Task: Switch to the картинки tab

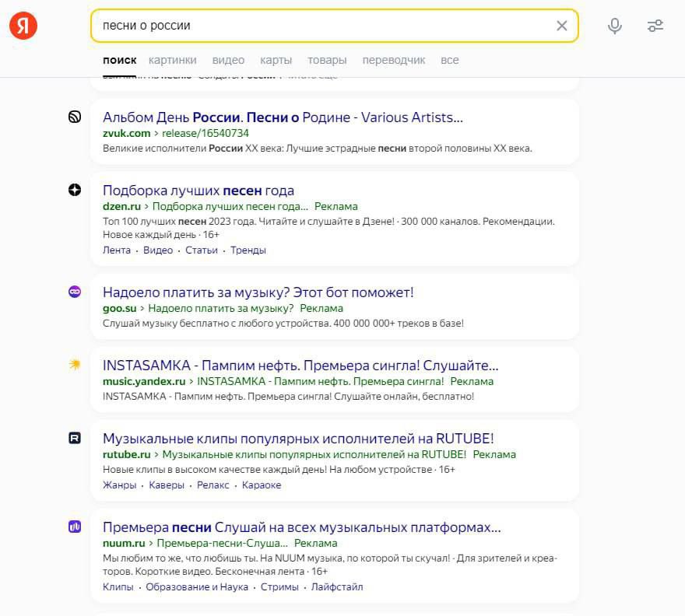Action: [172, 60]
